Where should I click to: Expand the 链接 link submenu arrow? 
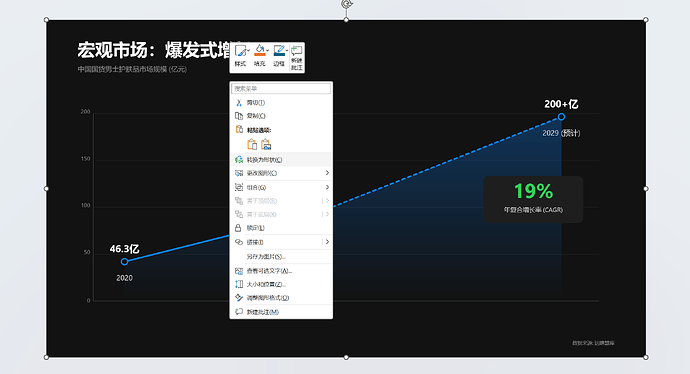tap(327, 242)
